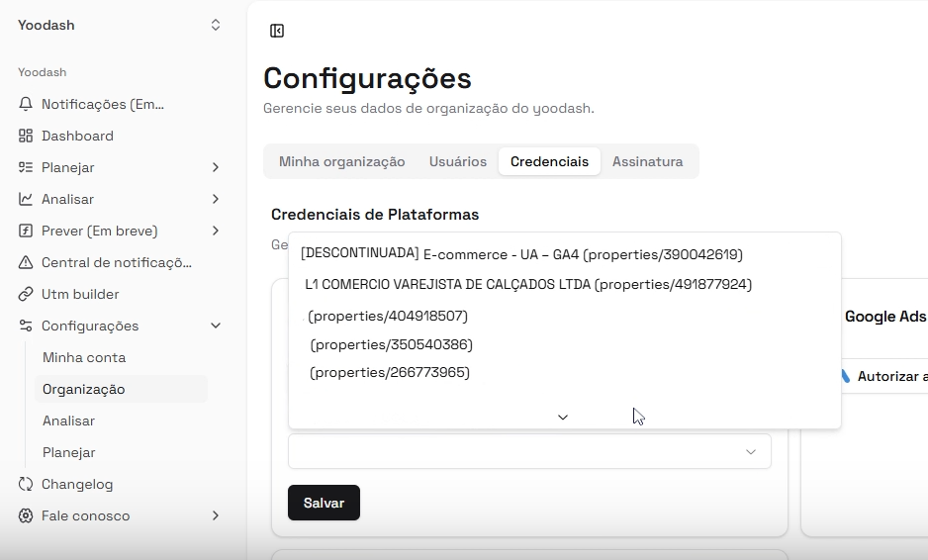The height and width of the screenshot is (560, 928).
Task: Click the Analisar chart icon
Action: pyautogui.click(x=26, y=199)
